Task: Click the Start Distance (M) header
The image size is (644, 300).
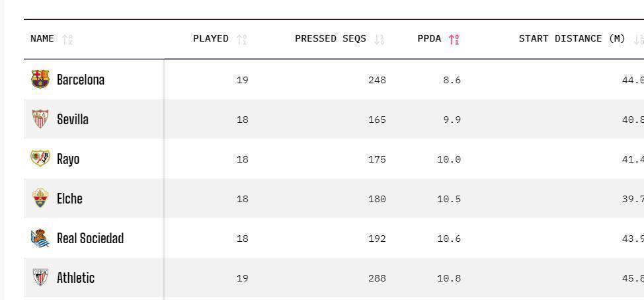Action: 571,38
